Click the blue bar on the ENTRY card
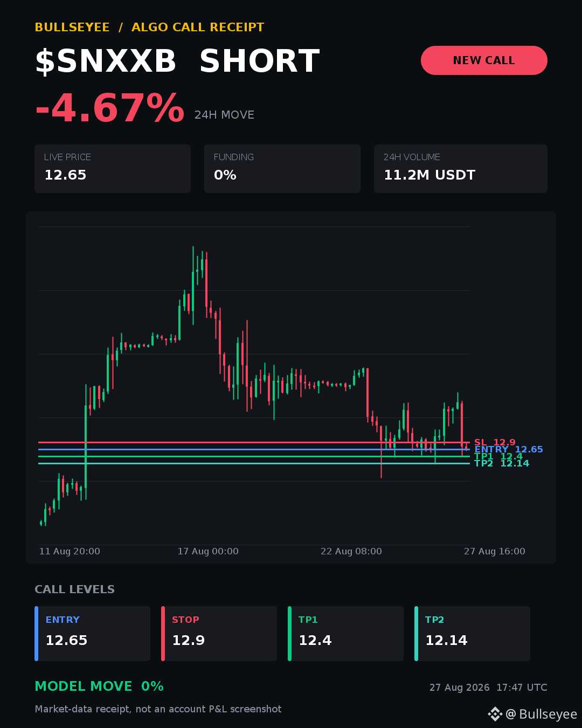This screenshot has height=728, width=582. [36, 634]
